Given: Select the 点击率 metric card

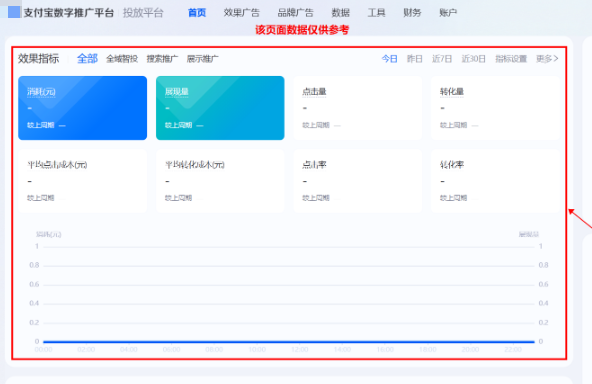Looking at the screenshot, I should click(358, 181).
